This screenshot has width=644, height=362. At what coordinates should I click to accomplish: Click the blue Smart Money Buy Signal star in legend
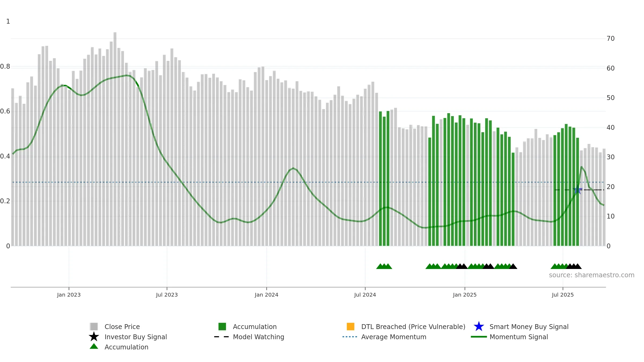coord(479,327)
